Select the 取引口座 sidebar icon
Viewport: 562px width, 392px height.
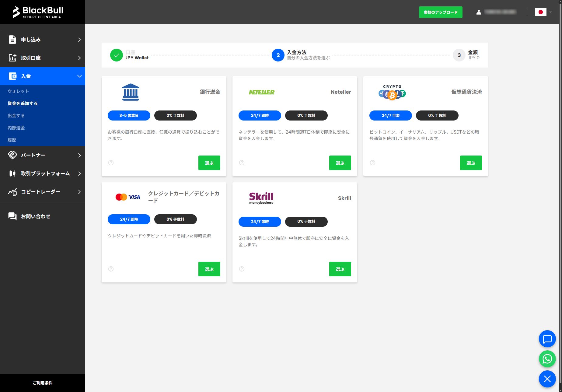pyautogui.click(x=12, y=58)
